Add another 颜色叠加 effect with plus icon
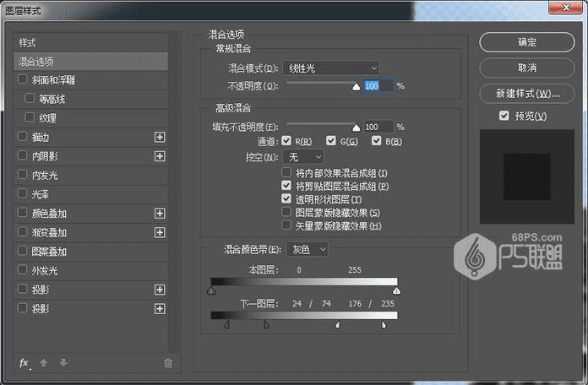 pos(160,214)
